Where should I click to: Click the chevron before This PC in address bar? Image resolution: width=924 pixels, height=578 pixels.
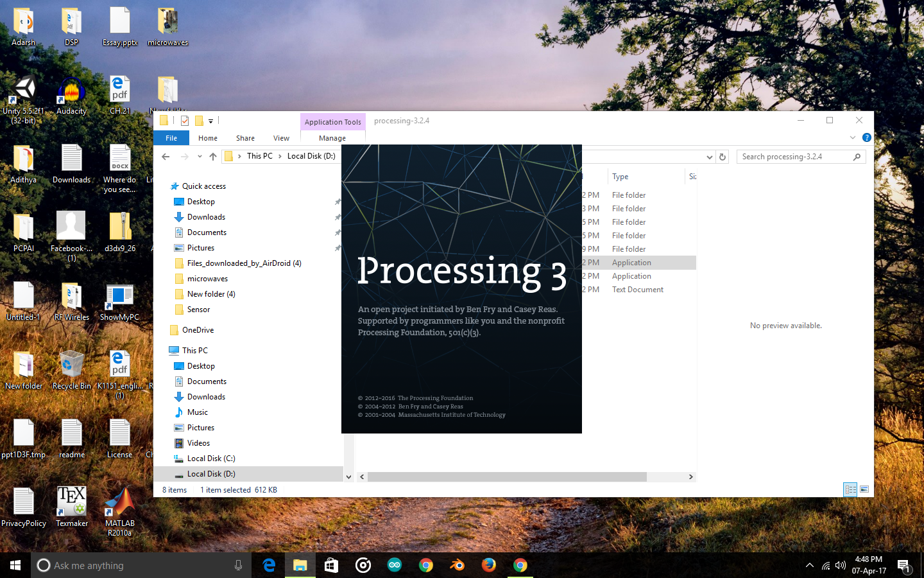point(239,156)
